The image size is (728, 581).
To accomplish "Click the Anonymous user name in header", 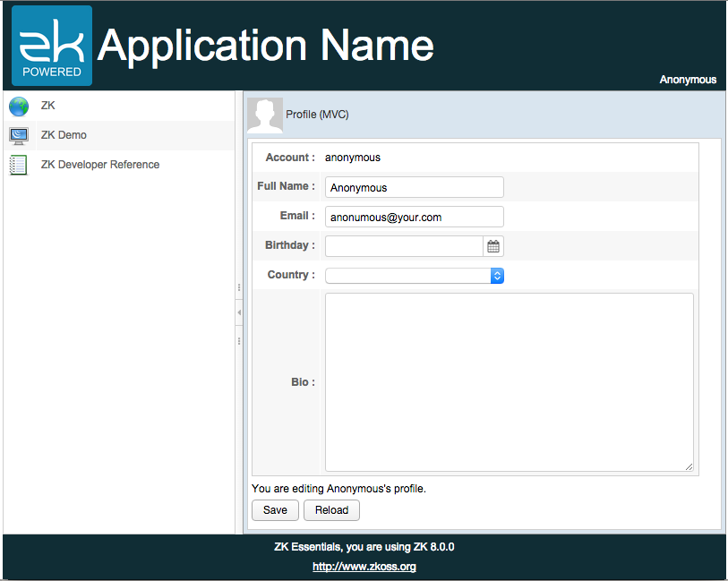I will [x=688, y=80].
